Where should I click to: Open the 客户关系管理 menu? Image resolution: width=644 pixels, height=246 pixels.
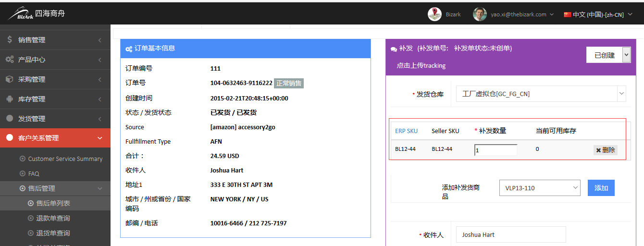(55, 138)
